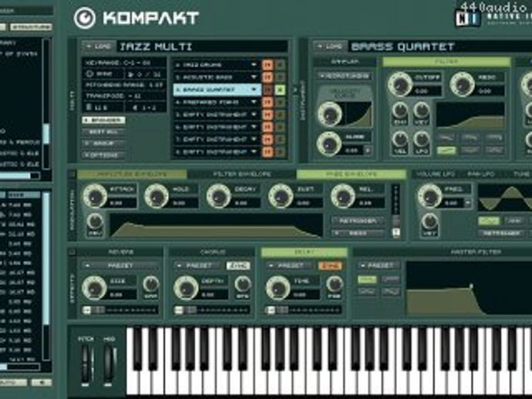Click the Browser button in multi panel
Viewport: 532px width, 399px height.
103,120
